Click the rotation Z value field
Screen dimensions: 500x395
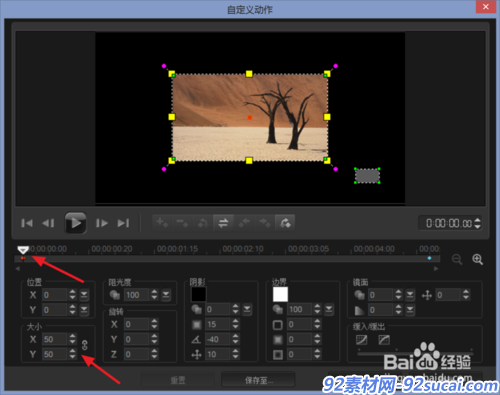(136, 354)
